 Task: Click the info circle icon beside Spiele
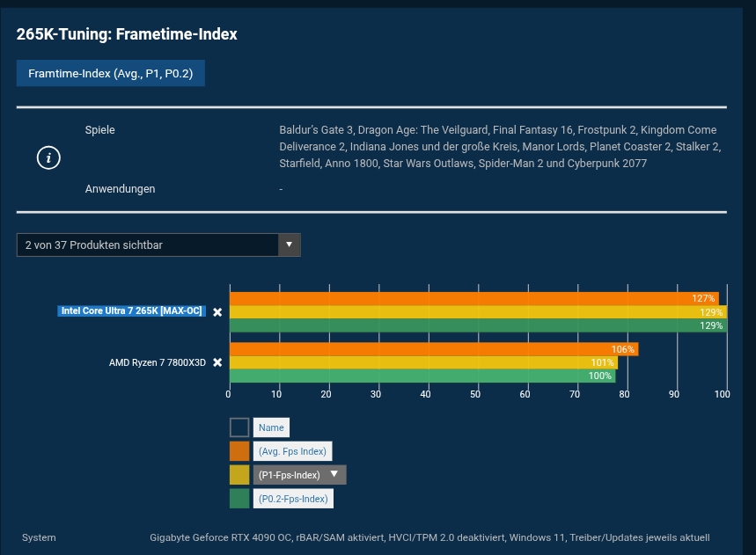click(48, 158)
